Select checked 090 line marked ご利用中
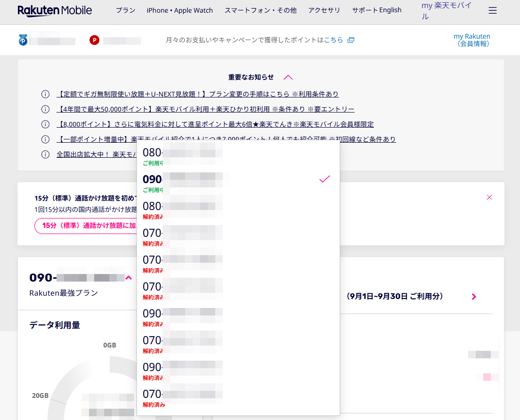The image size is (520, 420). [238, 183]
